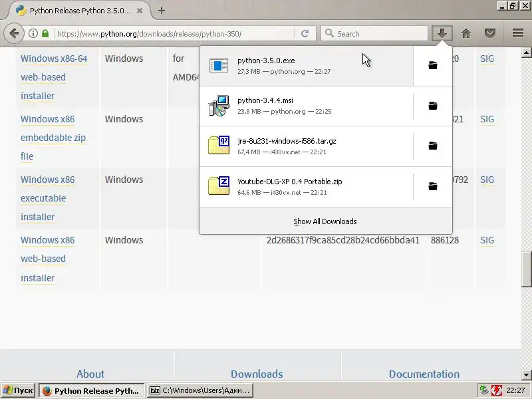Open the python-3.5.0.exe download entry
Screen dimensions: 532x399
click(307, 65)
